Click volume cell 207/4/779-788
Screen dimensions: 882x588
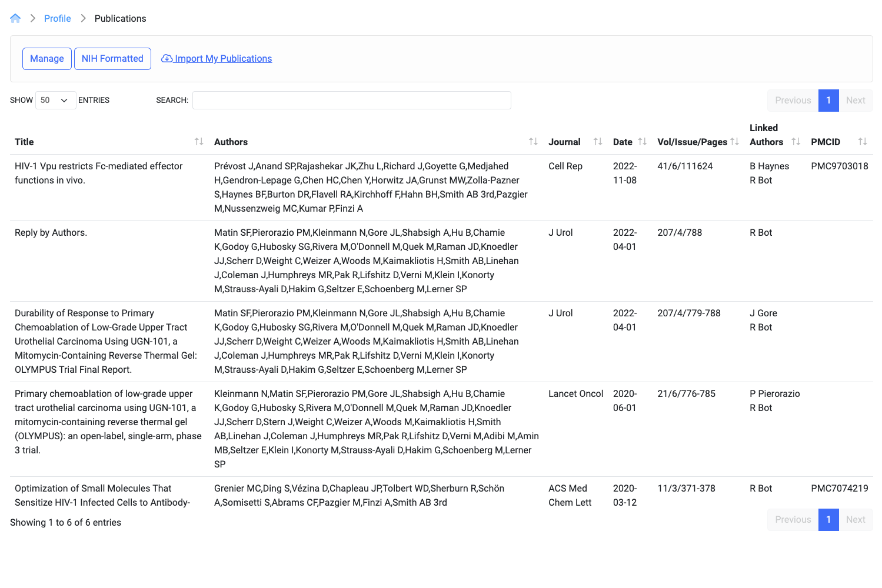[x=689, y=313]
